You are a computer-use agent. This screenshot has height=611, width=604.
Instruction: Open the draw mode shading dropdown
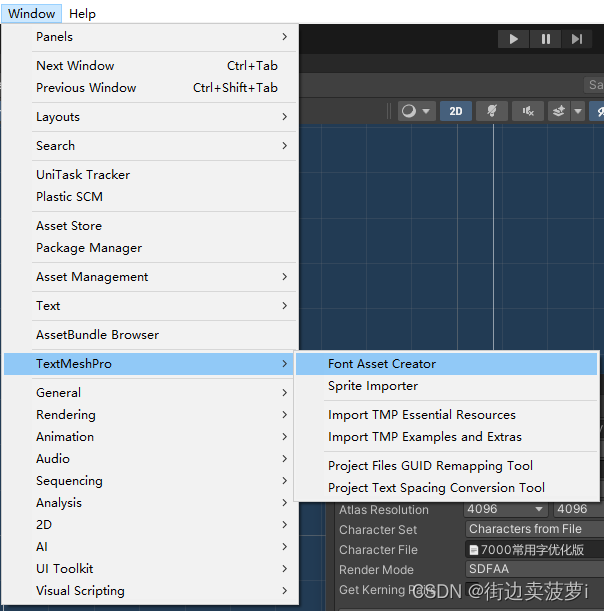pos(417,111)
